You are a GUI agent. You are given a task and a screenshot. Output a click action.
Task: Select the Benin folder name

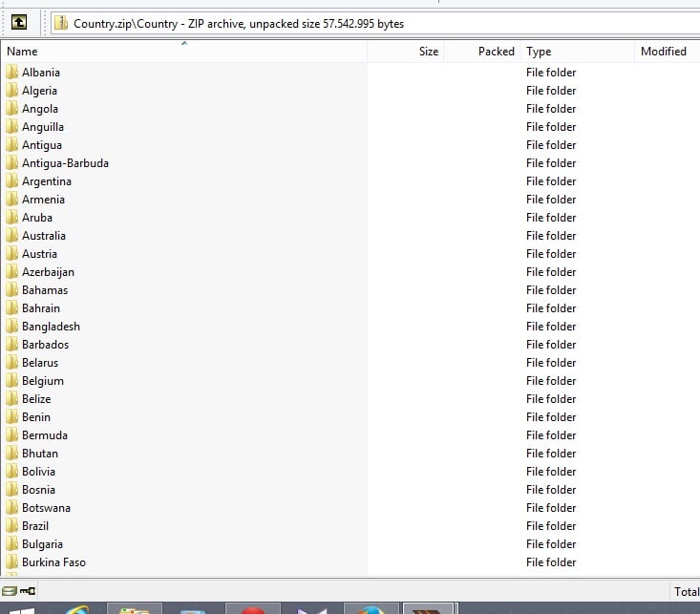point(36,417)
